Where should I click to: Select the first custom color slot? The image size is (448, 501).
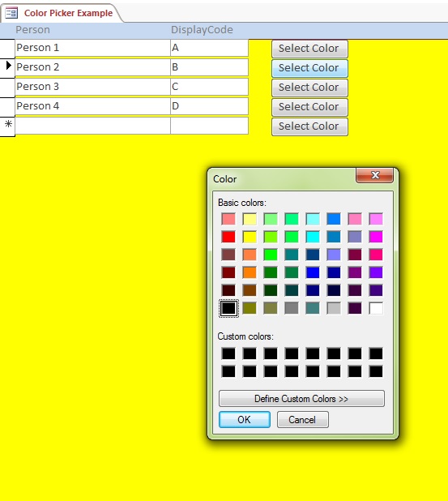coord(228,353)
